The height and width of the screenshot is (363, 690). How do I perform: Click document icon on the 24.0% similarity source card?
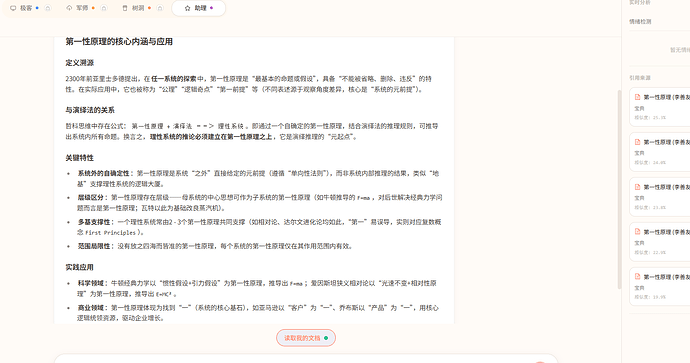pos(637,142)
